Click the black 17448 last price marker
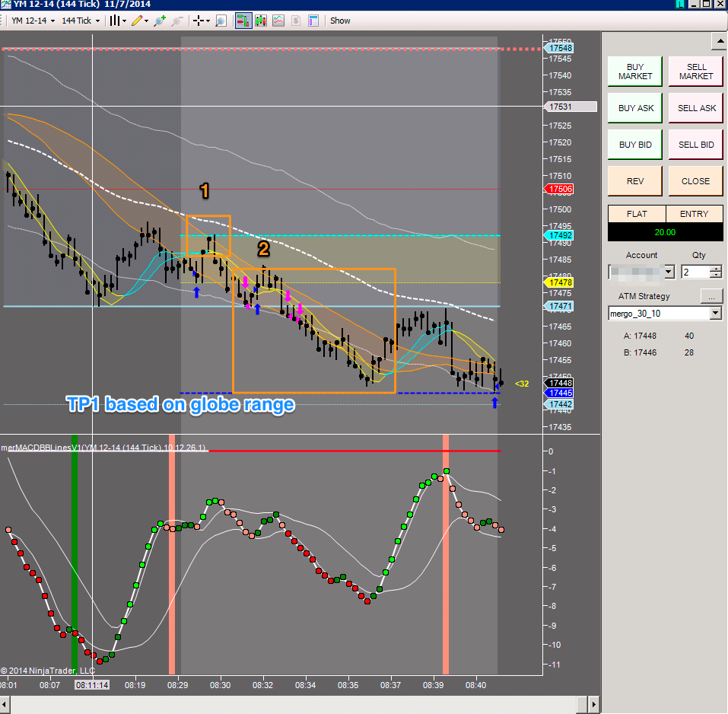The width and height of the screenshot is (728, 714). (x=559, y=383)
